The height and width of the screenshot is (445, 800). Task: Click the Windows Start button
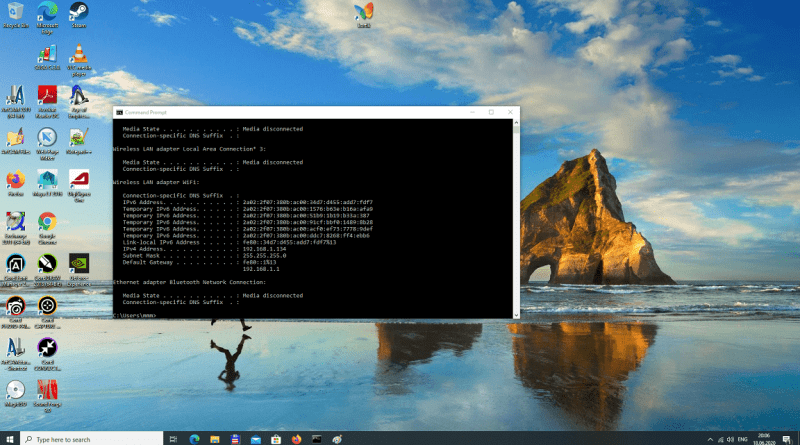[x=9, y=438]
